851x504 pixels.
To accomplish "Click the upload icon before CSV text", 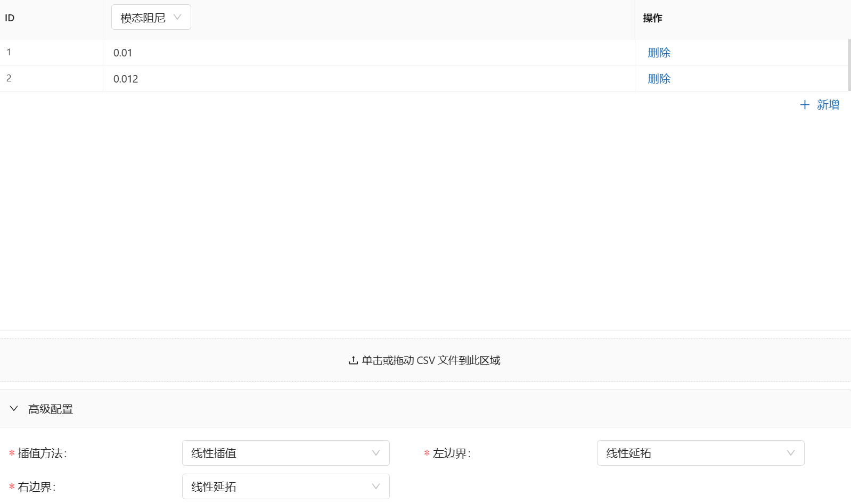I will tap(353, 361).
